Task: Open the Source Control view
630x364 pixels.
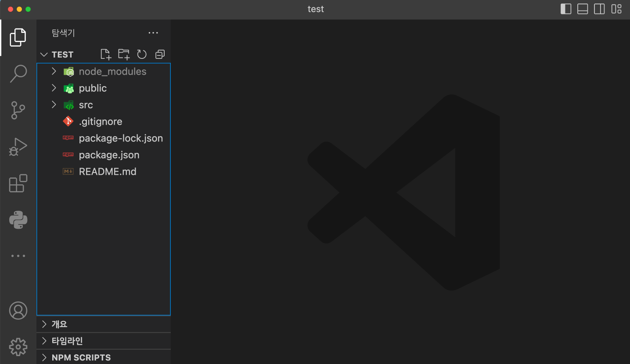Action: (x=18, y=110)
